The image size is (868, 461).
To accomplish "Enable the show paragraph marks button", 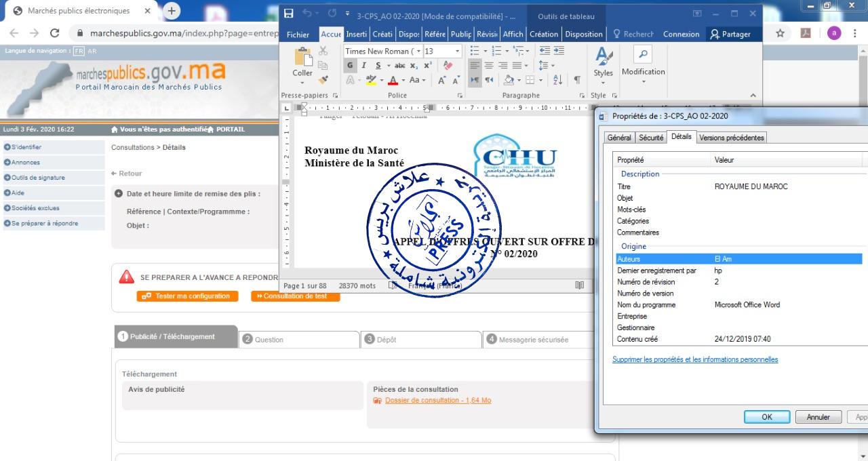I will 577,80.
